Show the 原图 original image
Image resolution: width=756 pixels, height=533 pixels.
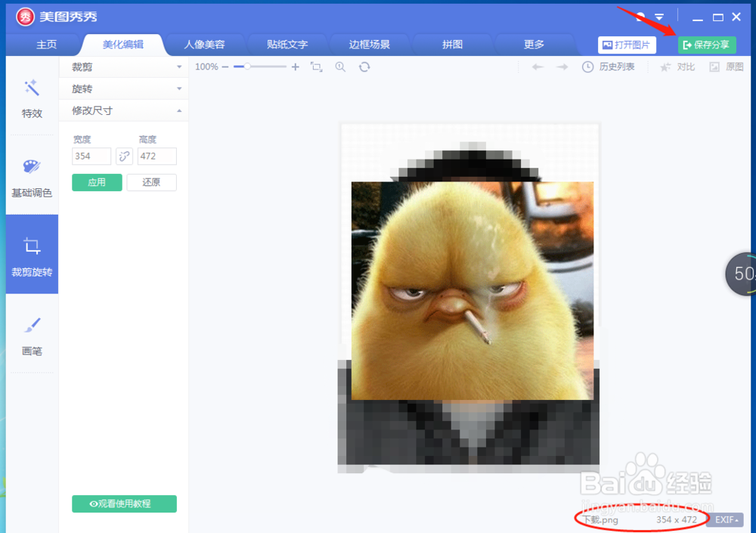click(727, 67)
